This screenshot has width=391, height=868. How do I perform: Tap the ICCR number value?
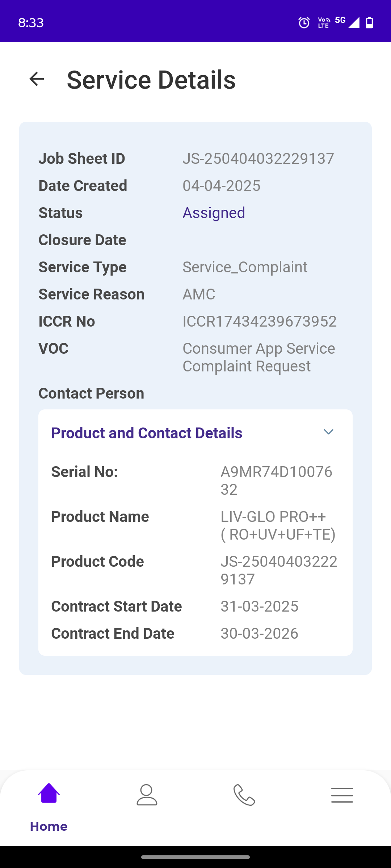coord(260,321)
